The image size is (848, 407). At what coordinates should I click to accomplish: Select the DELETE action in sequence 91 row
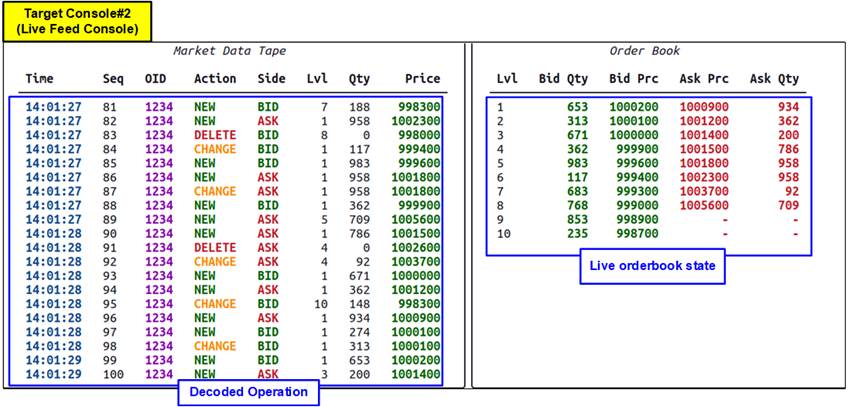(215, 248)
